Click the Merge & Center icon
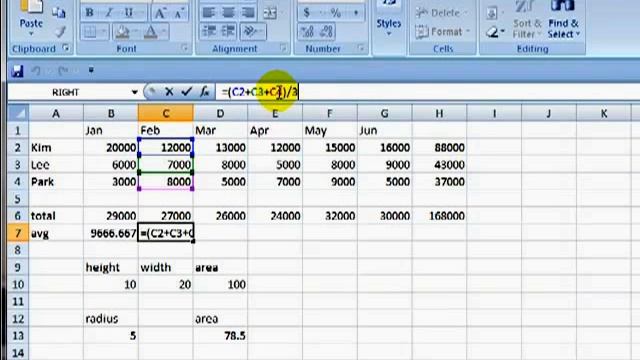 pos(271,13)
